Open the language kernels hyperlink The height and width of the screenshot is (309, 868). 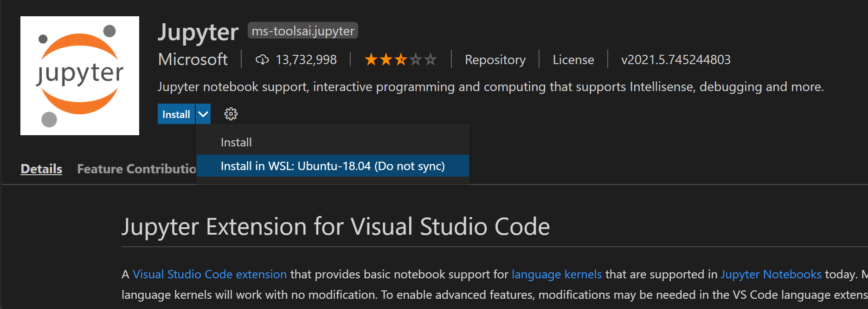556,274
